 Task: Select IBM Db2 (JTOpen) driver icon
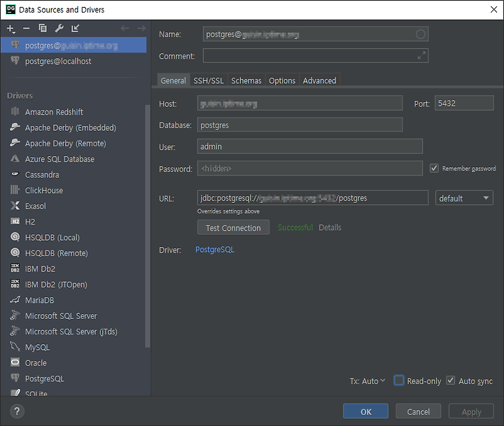point(15,284)
